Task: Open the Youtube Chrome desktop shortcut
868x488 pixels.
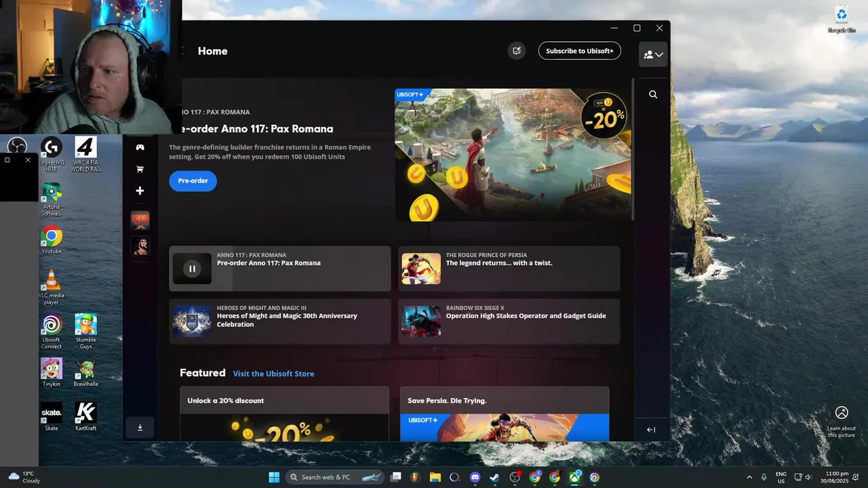Action: tap(52, 240)
